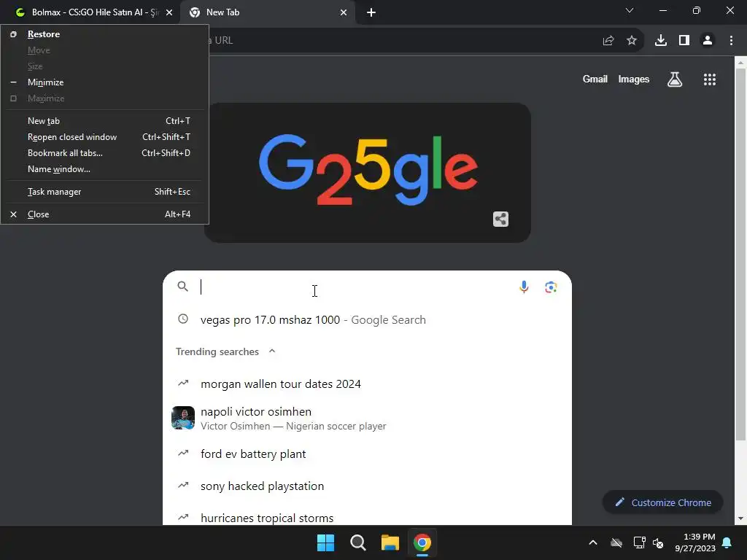Select napoli victor osimhen suggestion
This screenshot has width=747, height=560.
[367, 418]
